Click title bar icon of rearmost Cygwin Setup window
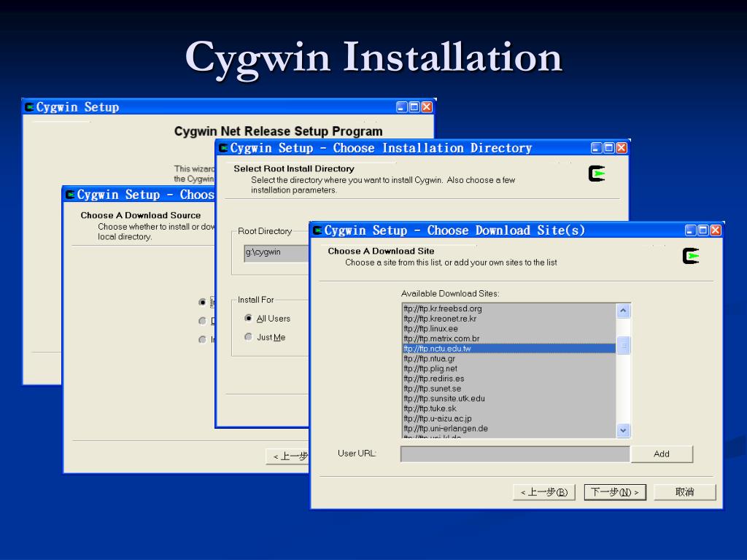Viewport: 747px width, 560px height. pyautogui.click(x=29, y=107)
